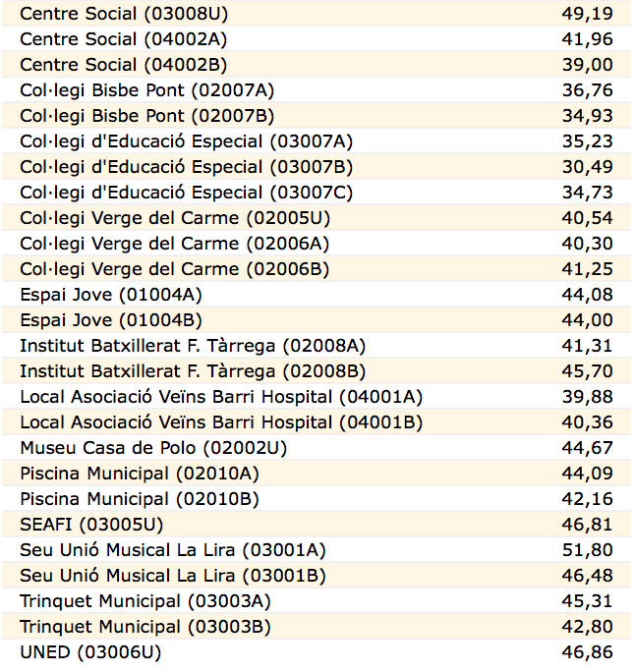
Task: Click Col·legi Verge del Carme (02005U)
Action: coord(174,218)
